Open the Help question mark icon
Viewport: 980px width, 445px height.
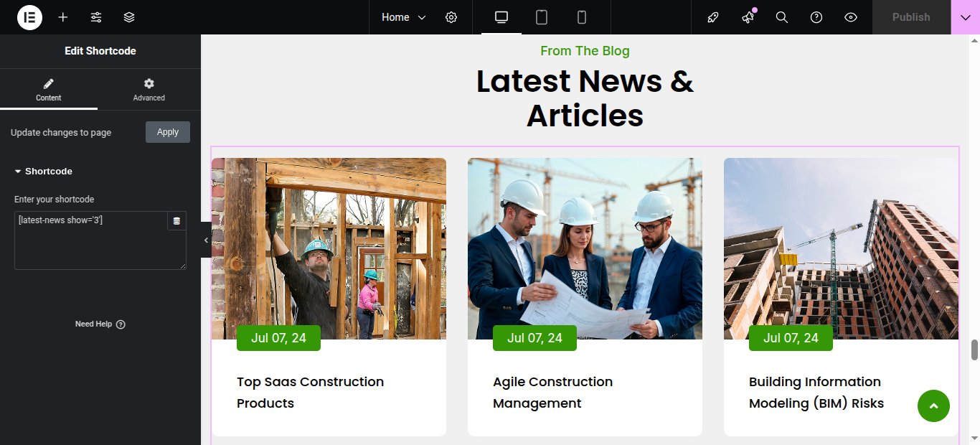[816, 17]
